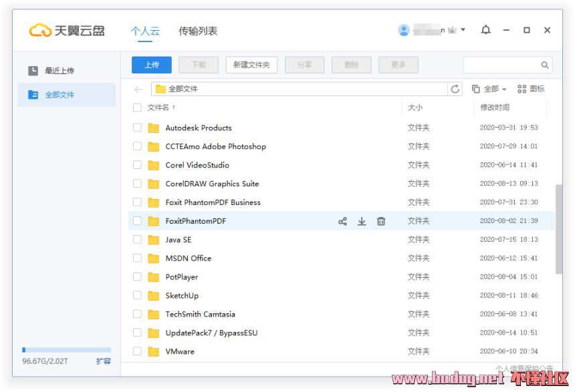Click the search magnifier icon
The image size is (575, 392).
tap(545, 65)
